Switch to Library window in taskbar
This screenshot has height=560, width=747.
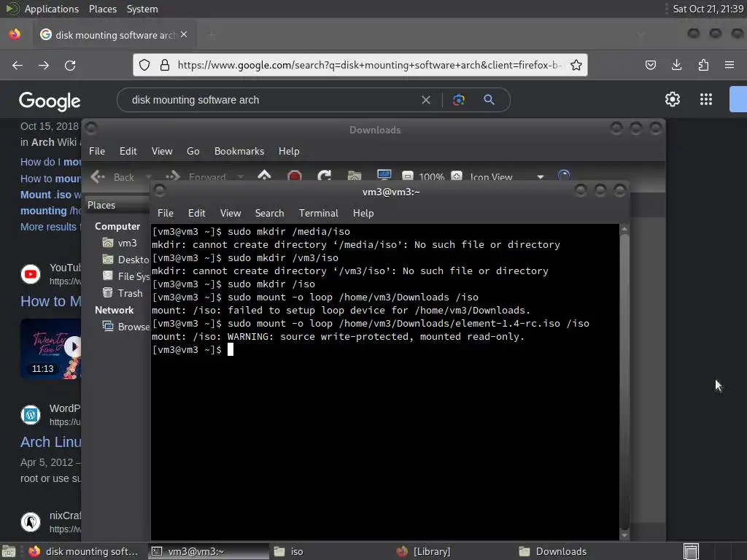point(452,551)
